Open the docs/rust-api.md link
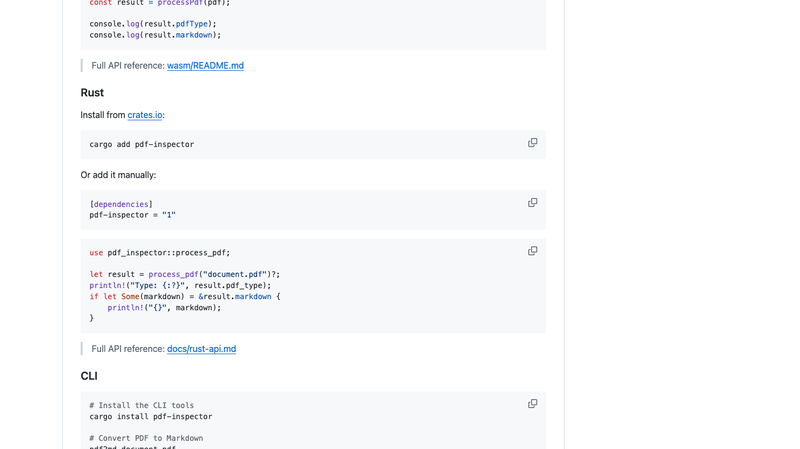 click(202, 349)
